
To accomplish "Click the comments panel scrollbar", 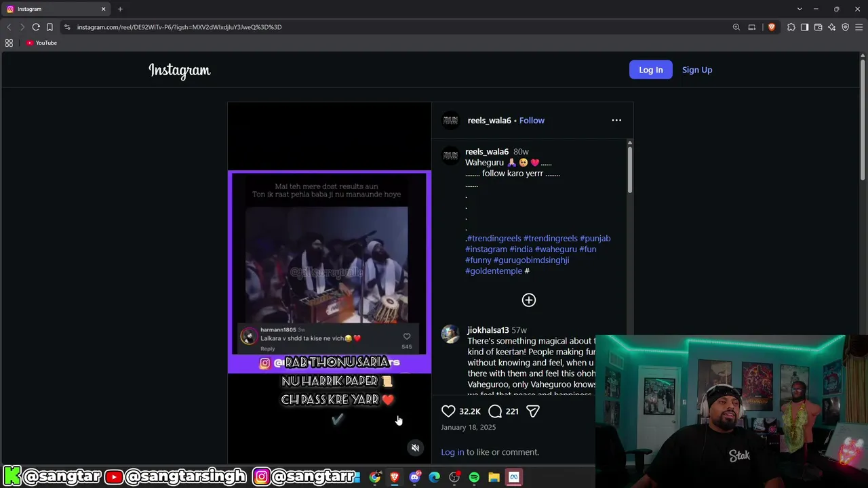I will point(630,169).
